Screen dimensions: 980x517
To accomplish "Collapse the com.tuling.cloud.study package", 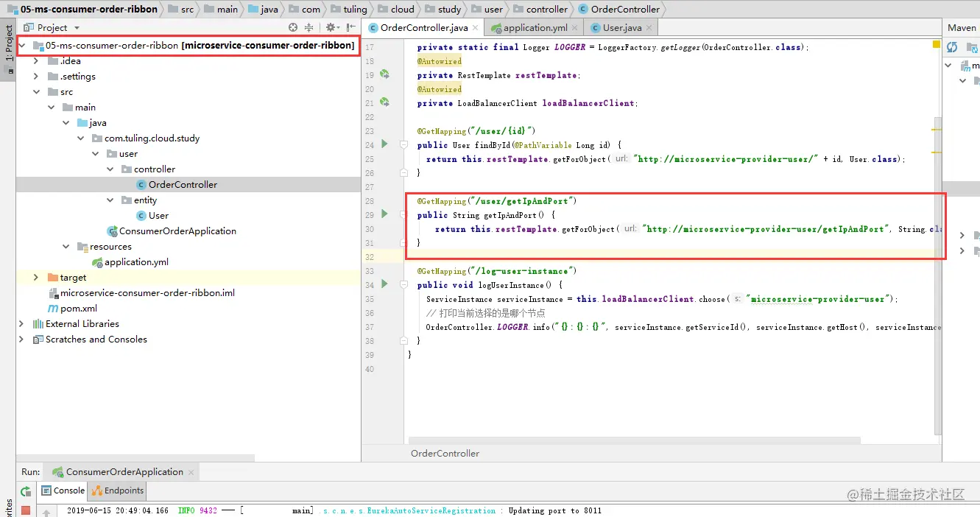I will click(x=80, y=138).
